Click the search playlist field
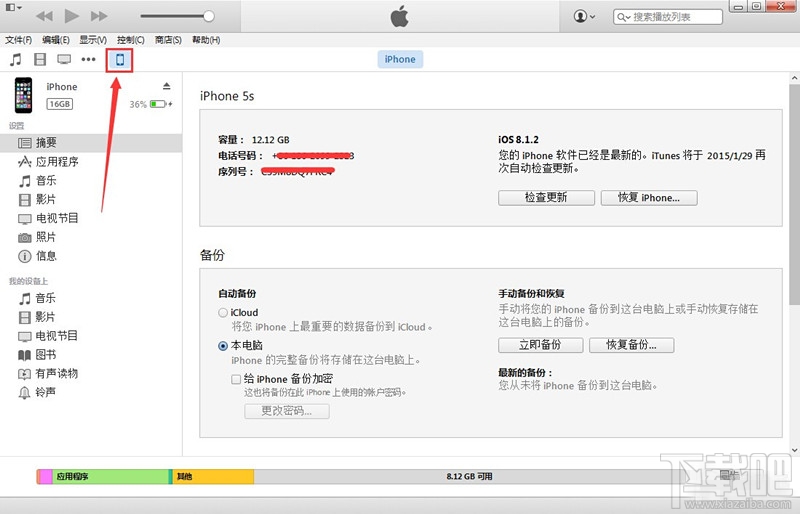800x514 pixels. pyautogui.click(x=668, y=17)
